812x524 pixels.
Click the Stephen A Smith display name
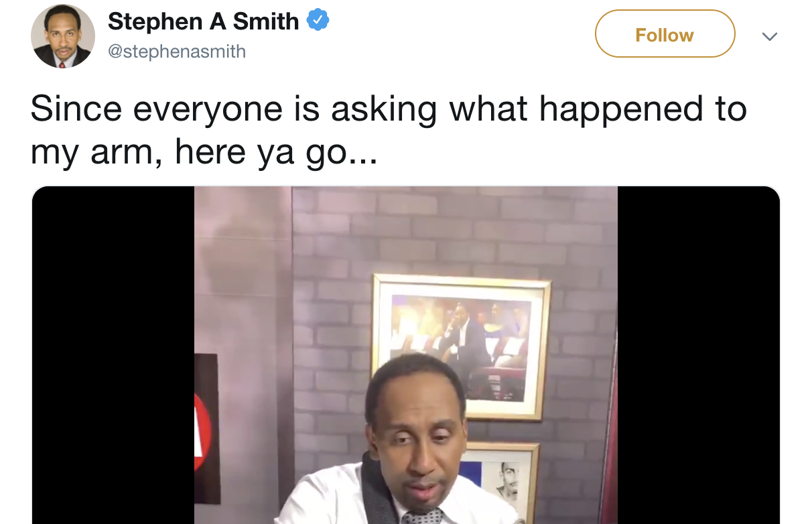coord(203,21)
